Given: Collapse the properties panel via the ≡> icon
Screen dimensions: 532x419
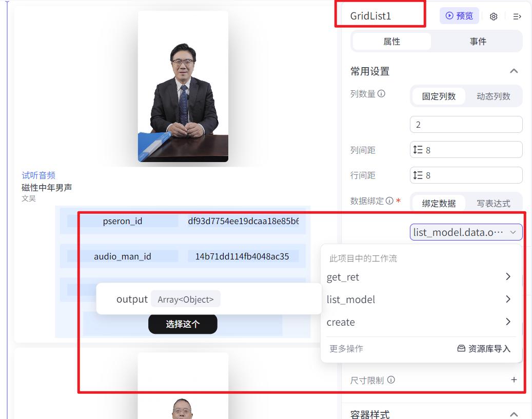Looking at the screenshot, I should point(517,16).
